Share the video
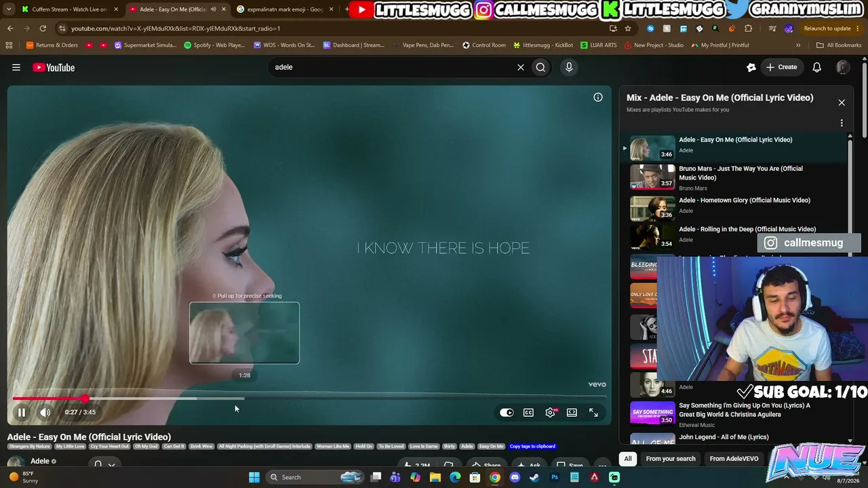The image size is (868, 488). tap(486, 466)
